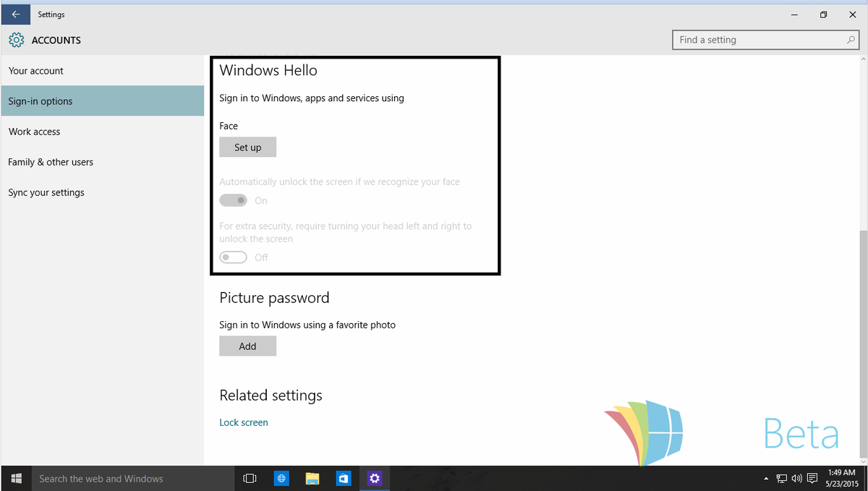Open the Action Center notifications icon
868x491 pixels.
click(x=812, y=478)
